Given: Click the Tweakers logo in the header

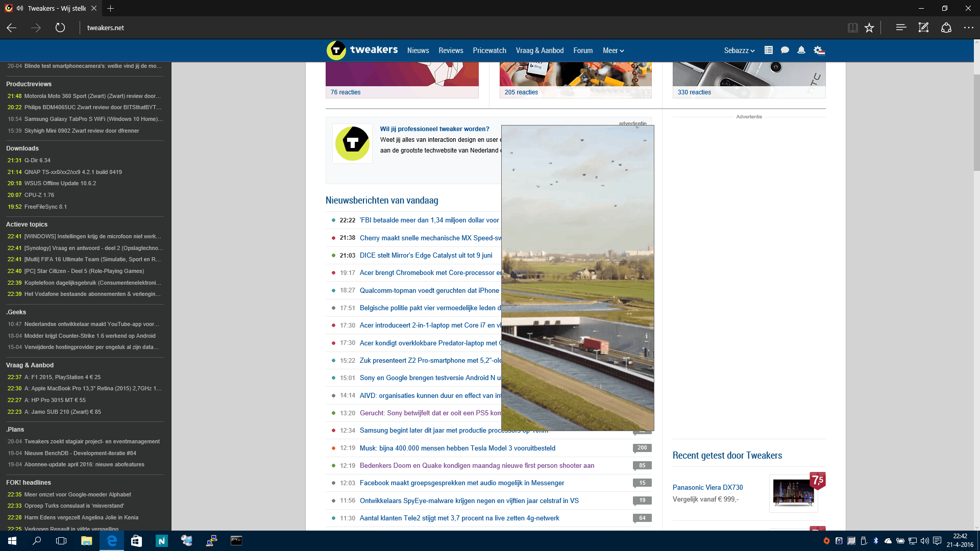Looking at the screenshot, I should point(362,50).
